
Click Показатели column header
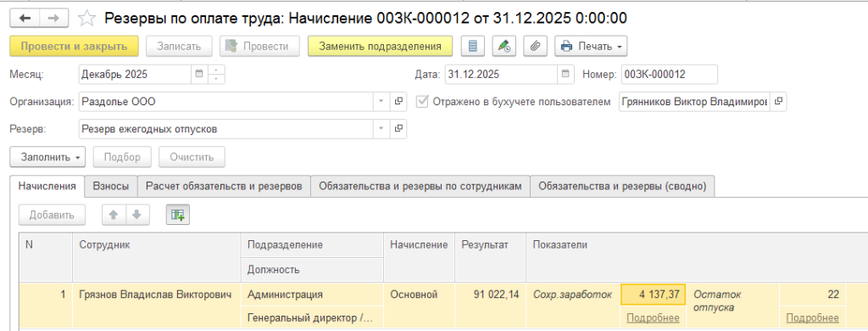pyautogui.click(x=697, y=257)
